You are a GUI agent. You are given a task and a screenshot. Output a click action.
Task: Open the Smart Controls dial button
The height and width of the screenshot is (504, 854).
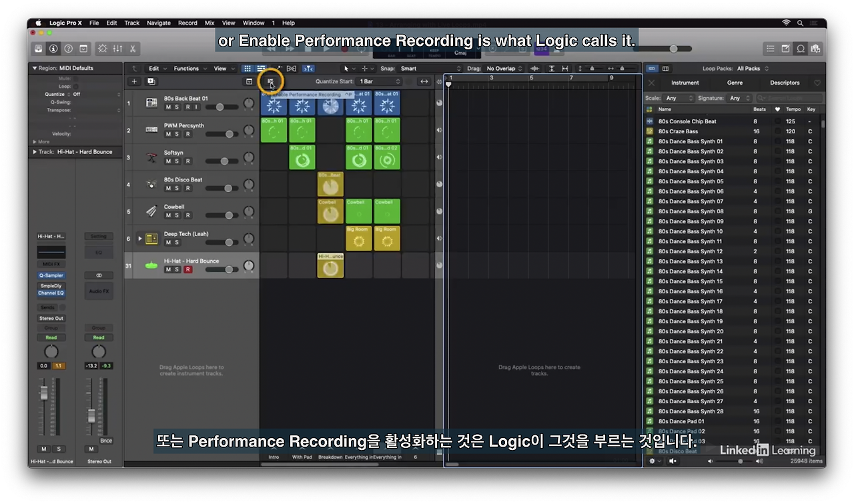tap(102, 49)
